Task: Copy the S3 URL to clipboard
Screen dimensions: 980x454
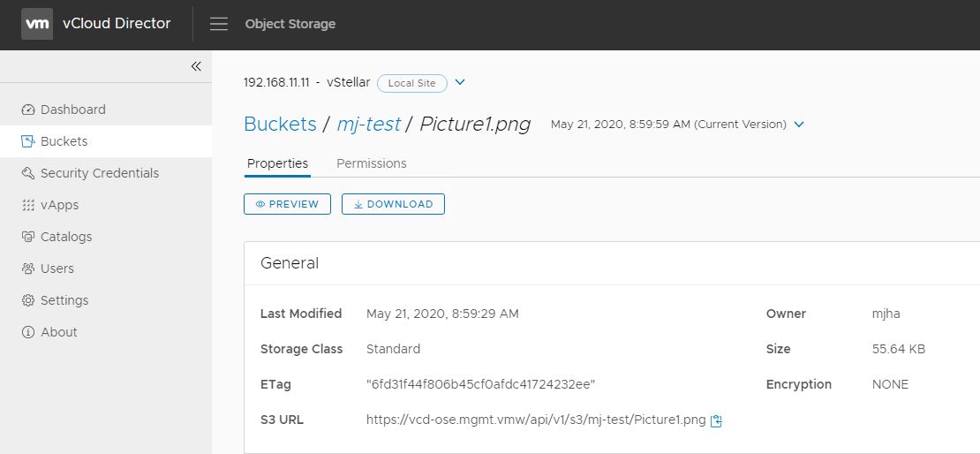Action: click(717, 420)
